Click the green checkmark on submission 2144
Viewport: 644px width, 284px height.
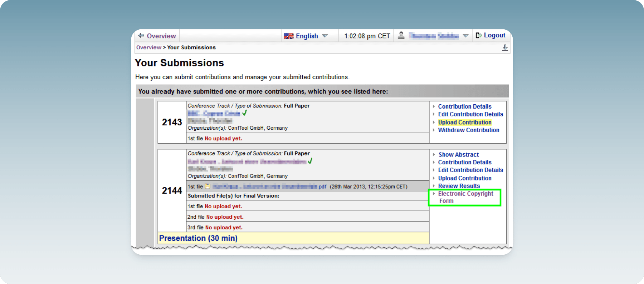click(x=310, y=161)
